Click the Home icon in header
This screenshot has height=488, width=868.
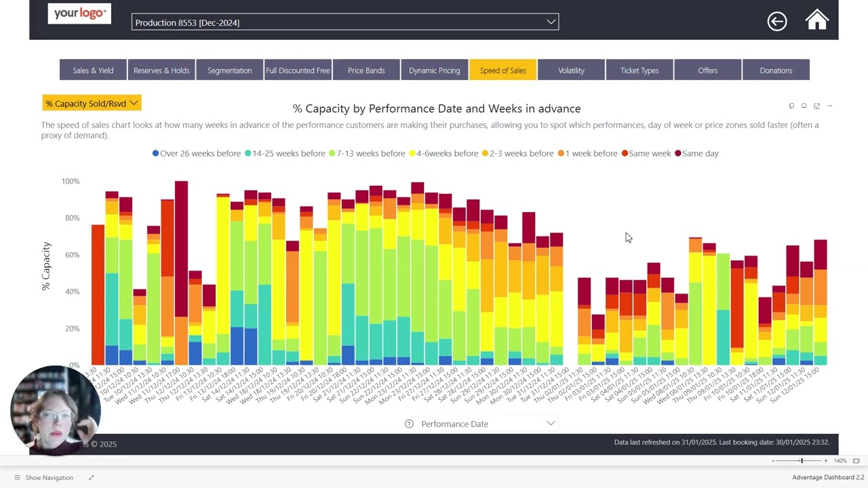(817, 20)
